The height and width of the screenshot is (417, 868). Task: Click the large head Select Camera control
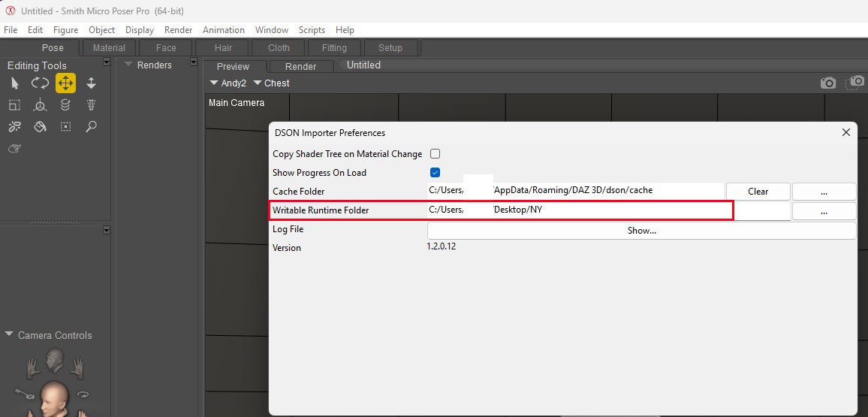point(54,399)
